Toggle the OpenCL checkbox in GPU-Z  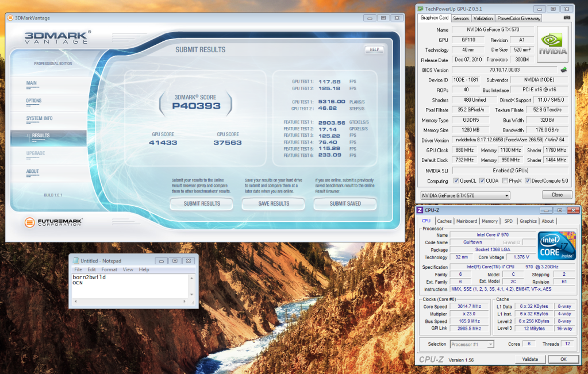(456, 180)
